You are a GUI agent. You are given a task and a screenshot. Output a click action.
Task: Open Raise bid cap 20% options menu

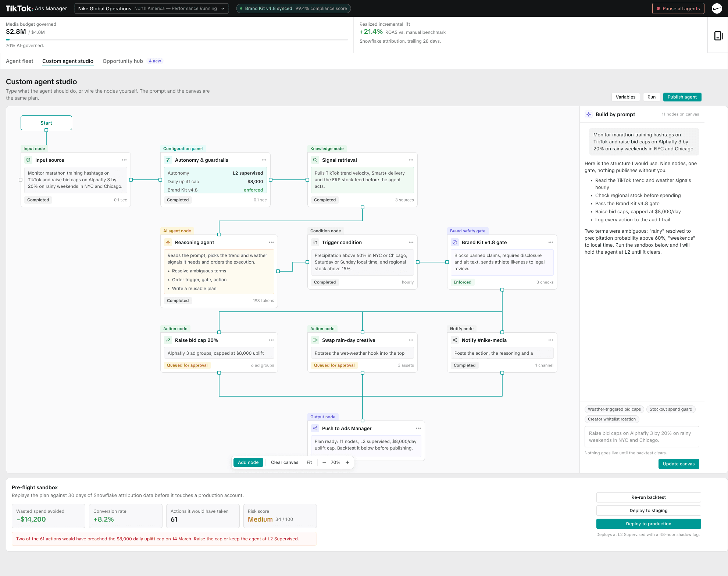271,340
